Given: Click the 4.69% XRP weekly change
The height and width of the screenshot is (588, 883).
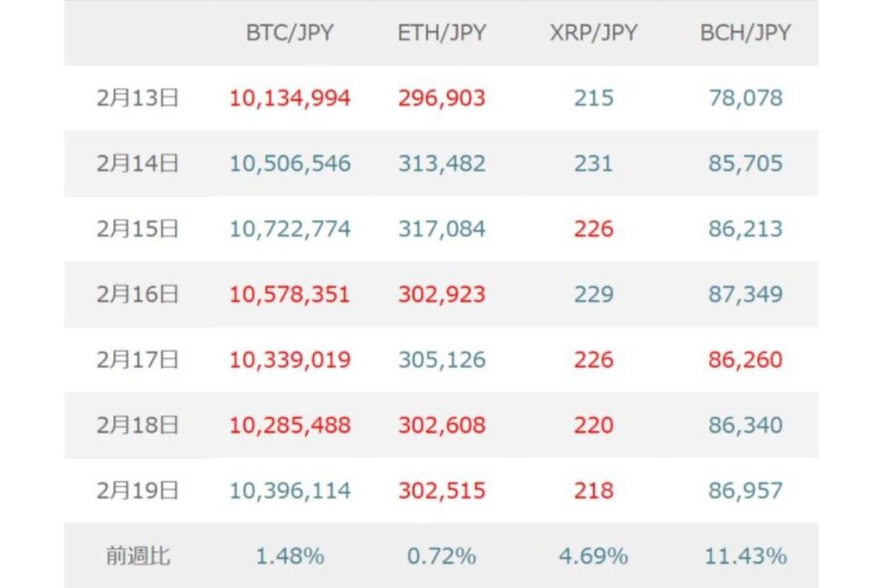Looking at the screenshot, I should (x=593, y=556).
